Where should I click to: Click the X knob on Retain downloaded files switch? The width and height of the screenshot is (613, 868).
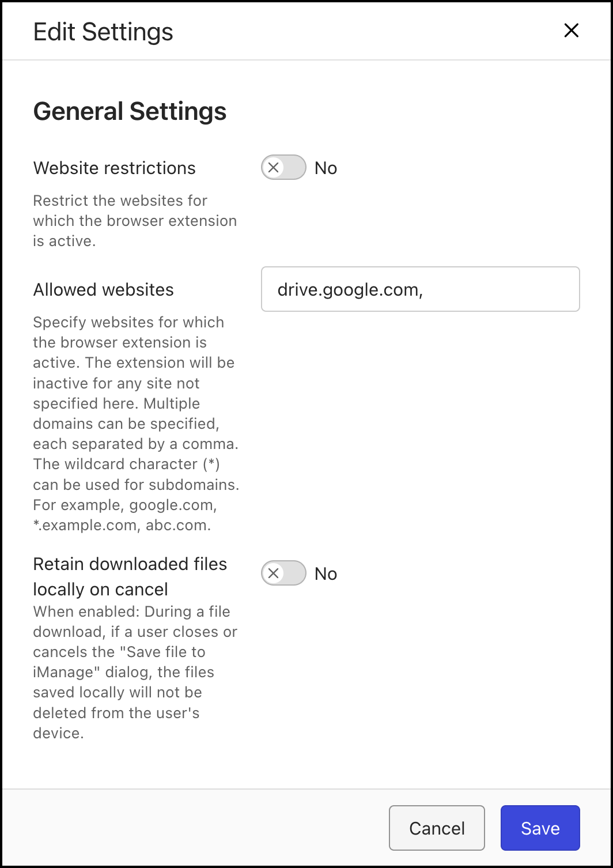point(274,573)
